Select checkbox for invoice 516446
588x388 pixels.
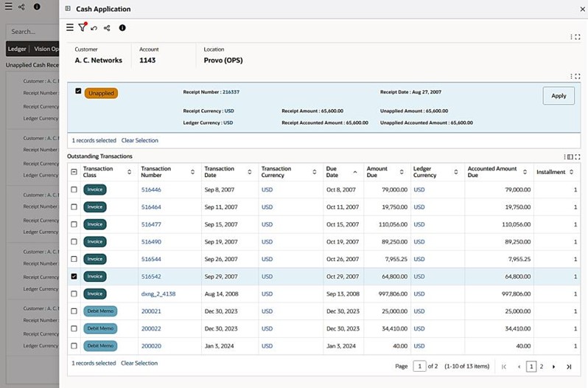pyautogui.click(x=74, y=190)
